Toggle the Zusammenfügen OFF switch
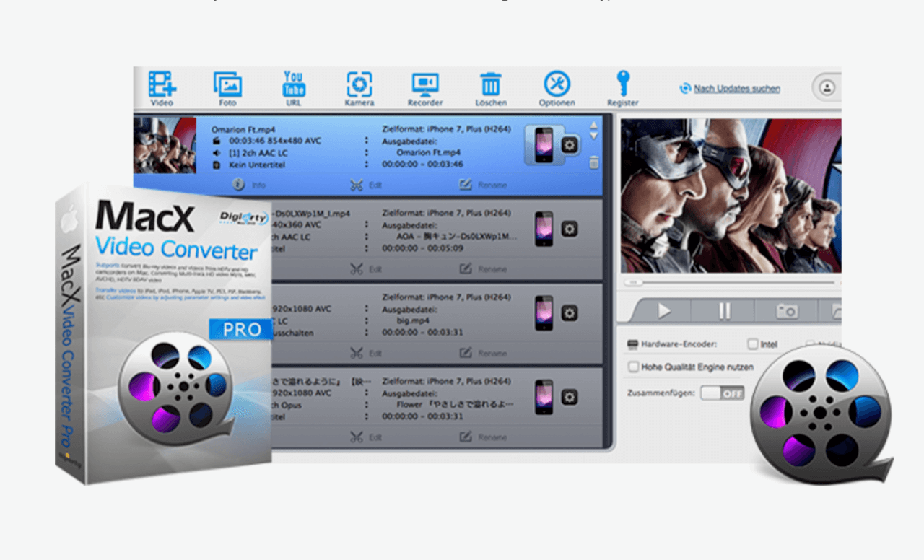Viewport: 924px width, 560px height. 722,393
